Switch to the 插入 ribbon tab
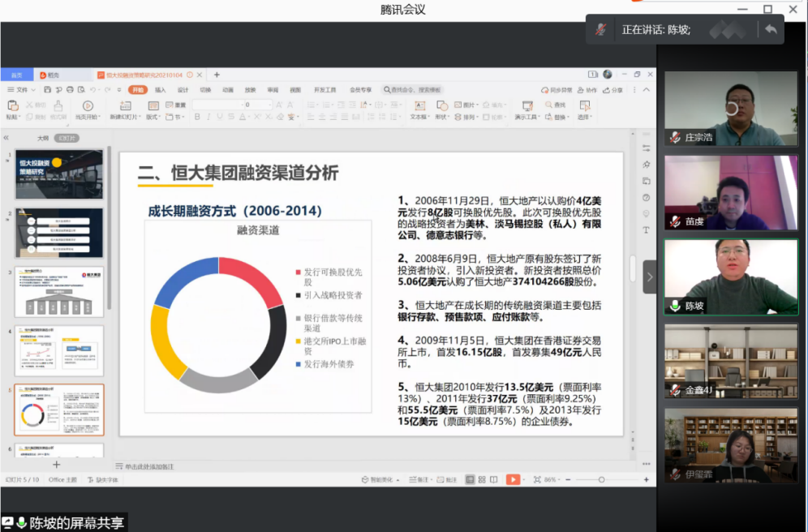This screenshot has width=808, height=532. [x=160, y=90]
